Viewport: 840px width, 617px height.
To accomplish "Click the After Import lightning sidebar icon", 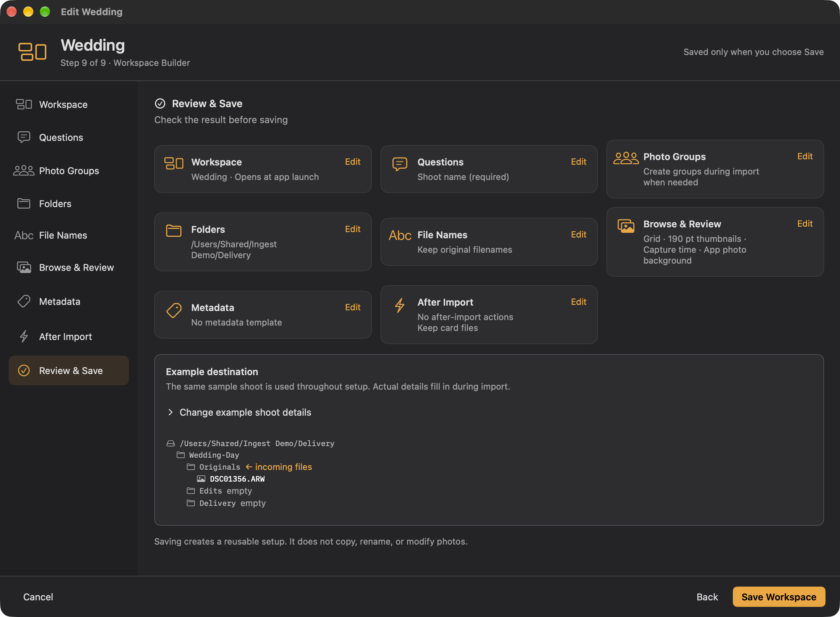I will [24, 336].
